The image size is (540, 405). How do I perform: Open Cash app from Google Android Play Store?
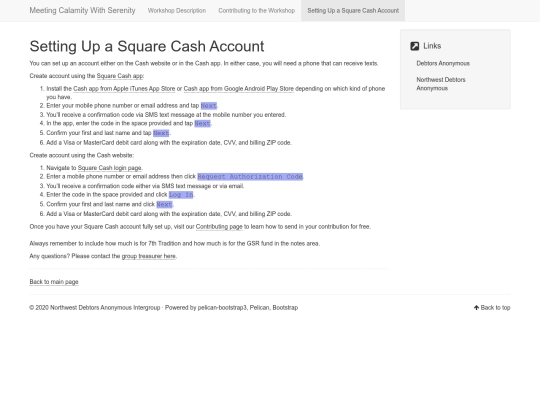239,89
